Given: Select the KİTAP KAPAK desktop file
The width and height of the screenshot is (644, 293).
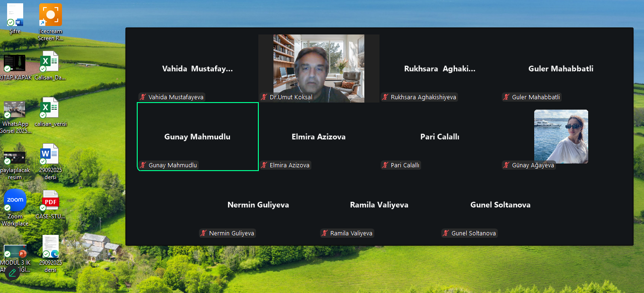Looking at the screenshot, I should pyautogui.click(x=15, y=66).
